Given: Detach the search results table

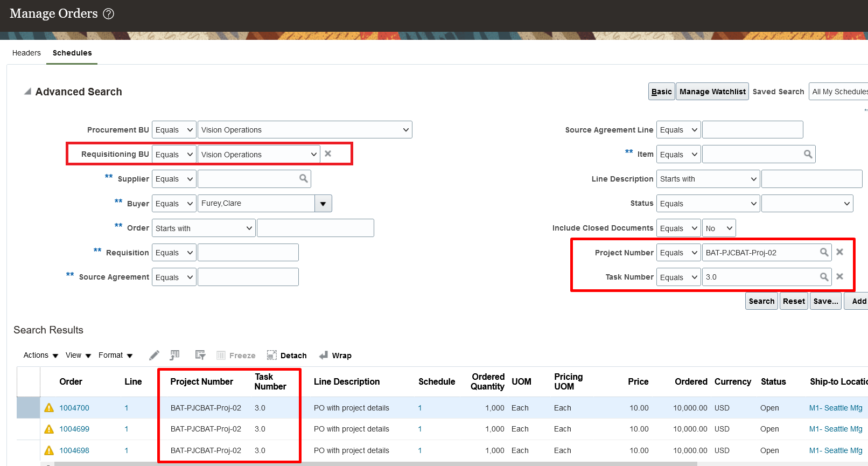Looking at the screenshot, I should coord(286,356).
